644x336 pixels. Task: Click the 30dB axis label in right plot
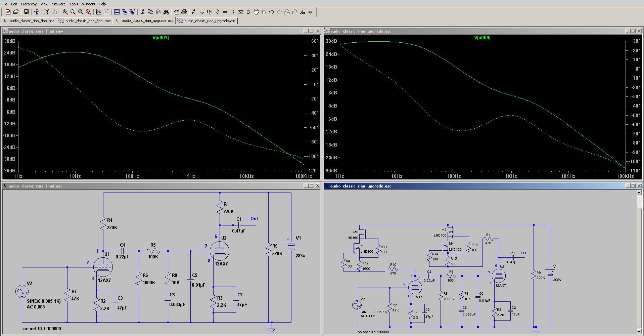pyautogui.click(x=331, y=41)
